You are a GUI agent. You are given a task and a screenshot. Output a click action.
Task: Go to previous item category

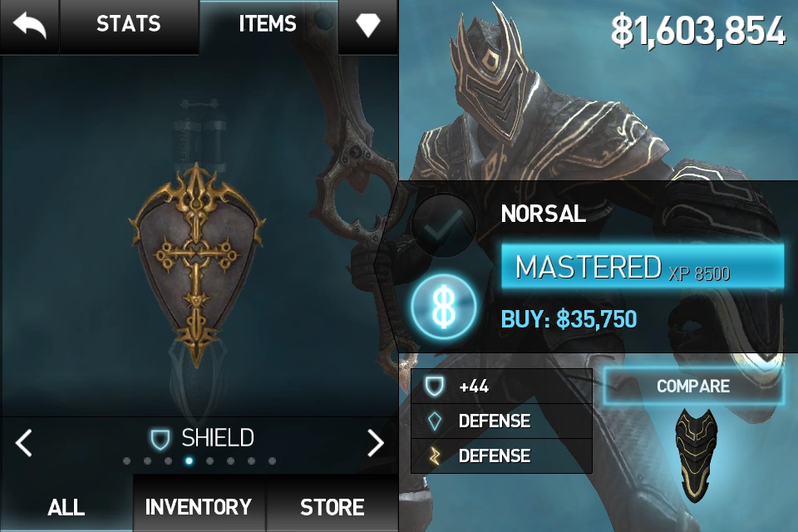click(x=23, y=442)
